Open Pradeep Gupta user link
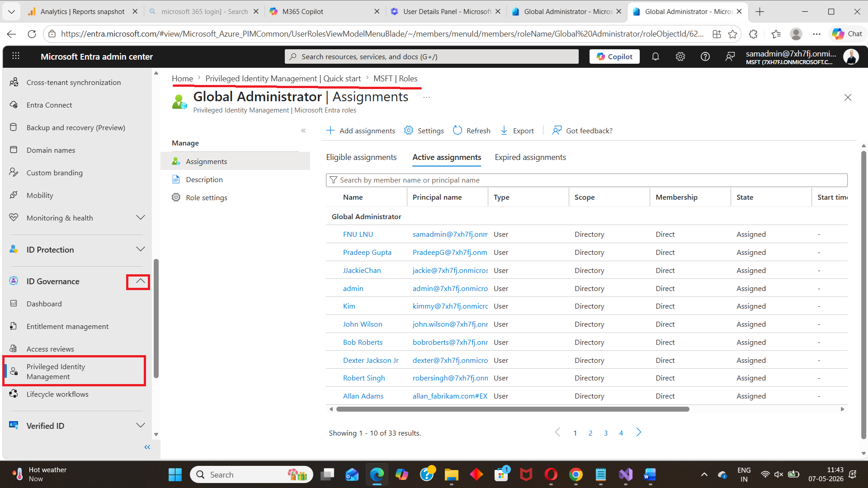This screenshot has width=868, height=488. tap(367, 252)
